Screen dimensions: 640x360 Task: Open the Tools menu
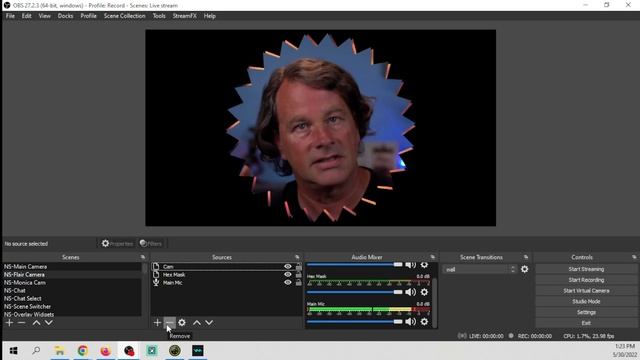159,16
